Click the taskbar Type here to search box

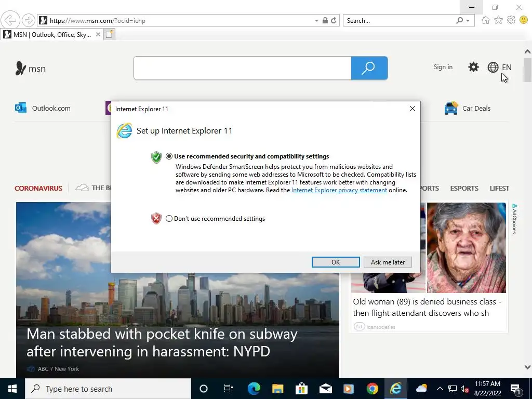click(108, 389)
